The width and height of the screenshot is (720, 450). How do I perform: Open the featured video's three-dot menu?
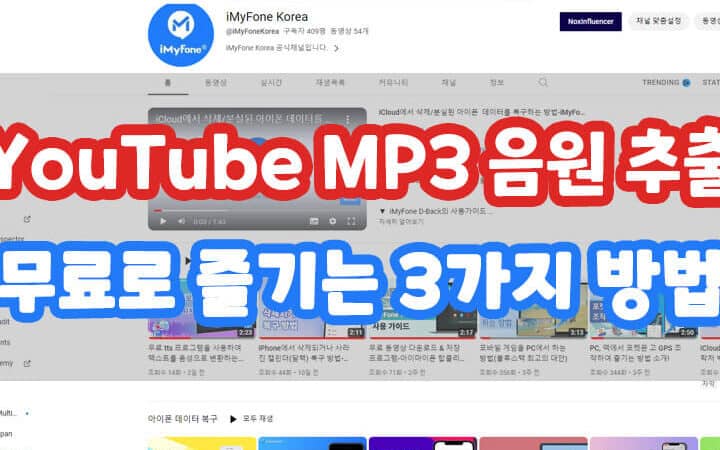coord(348,120)
